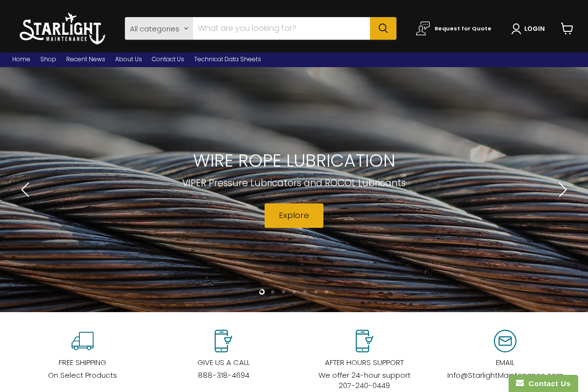Click the Starlight Maintenance anchor logo

pos(62,27)
